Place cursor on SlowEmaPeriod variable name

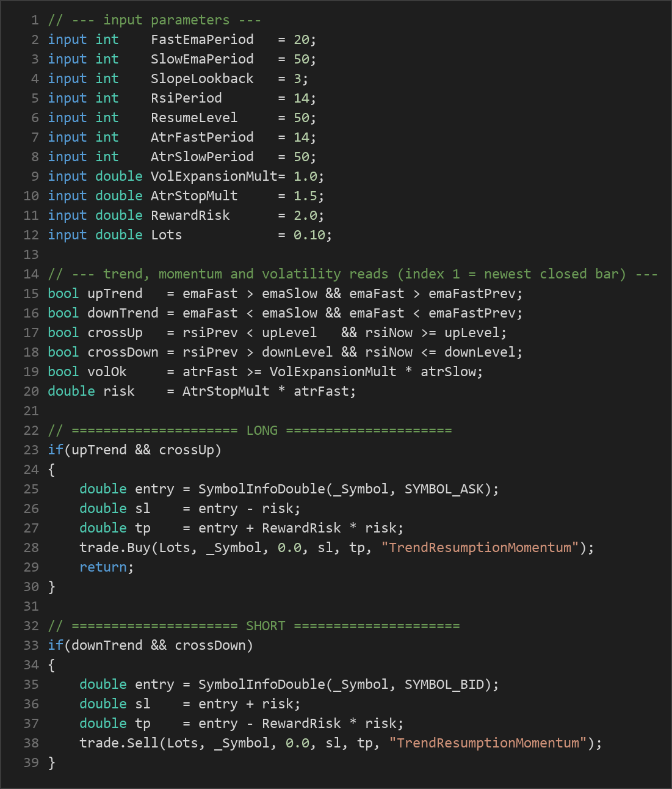click(202, 59)
